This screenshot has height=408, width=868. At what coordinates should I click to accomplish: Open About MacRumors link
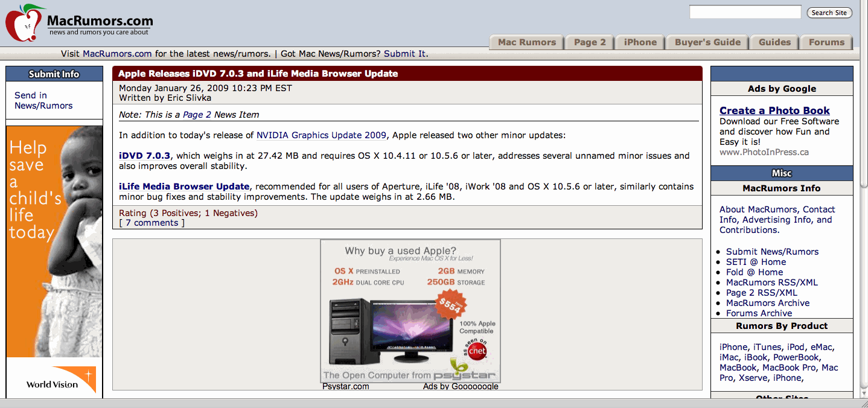tap(758, 209)
